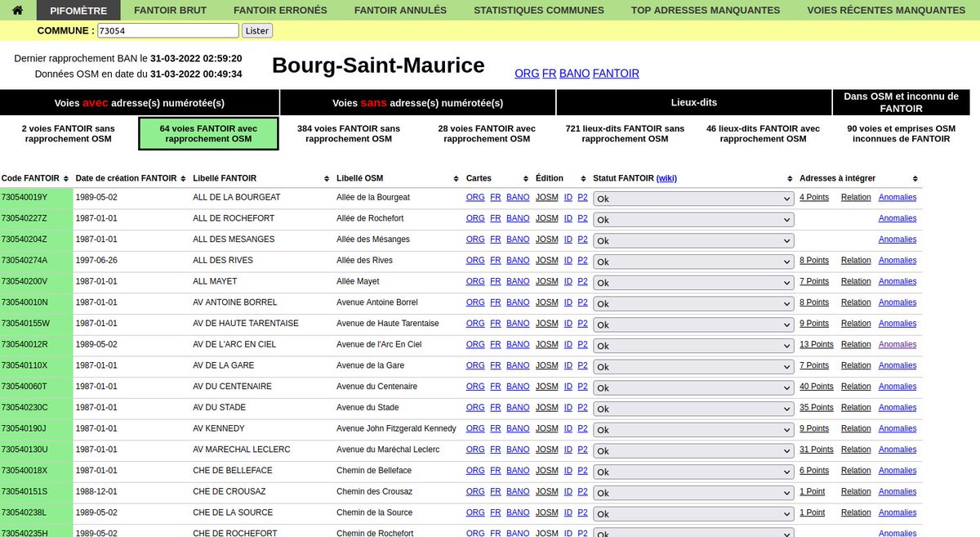Open ID editor link for Avenue de Haute Tarentaise
Screen dimensions: 980x537
pos(568,323)
